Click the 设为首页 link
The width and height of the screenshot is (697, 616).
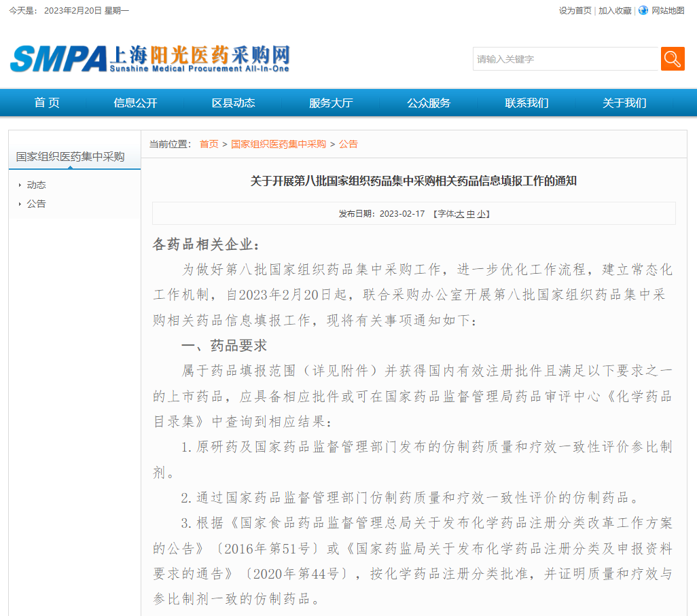tap(575, 11)
